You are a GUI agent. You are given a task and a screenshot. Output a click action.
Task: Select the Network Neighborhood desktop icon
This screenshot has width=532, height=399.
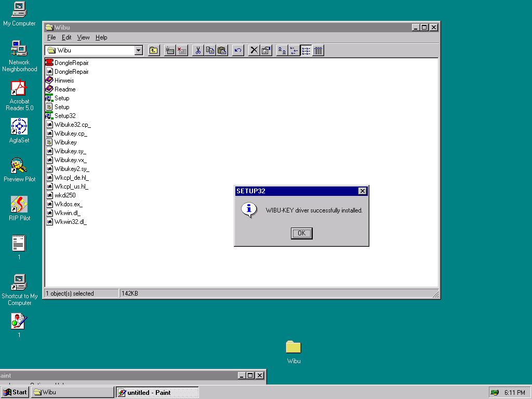pos(19,56)
